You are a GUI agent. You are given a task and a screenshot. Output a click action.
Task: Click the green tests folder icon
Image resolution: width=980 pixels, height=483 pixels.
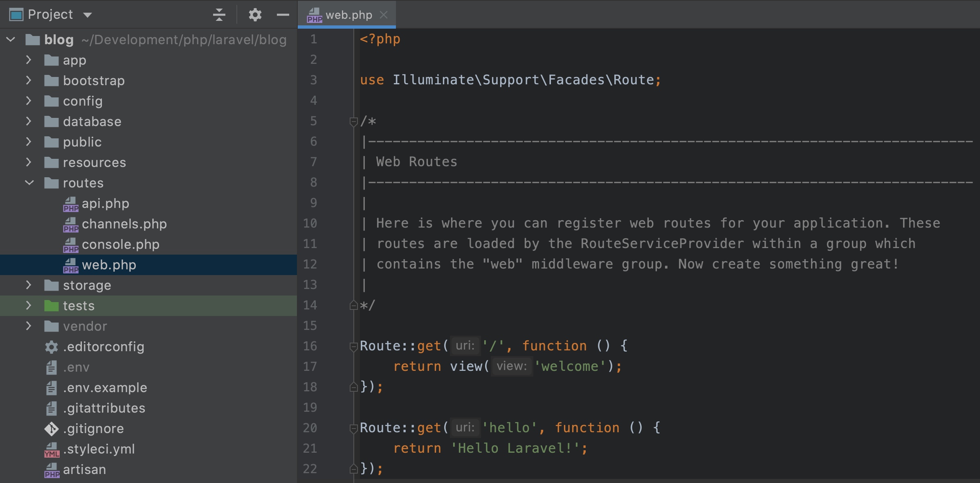[52, 306]
